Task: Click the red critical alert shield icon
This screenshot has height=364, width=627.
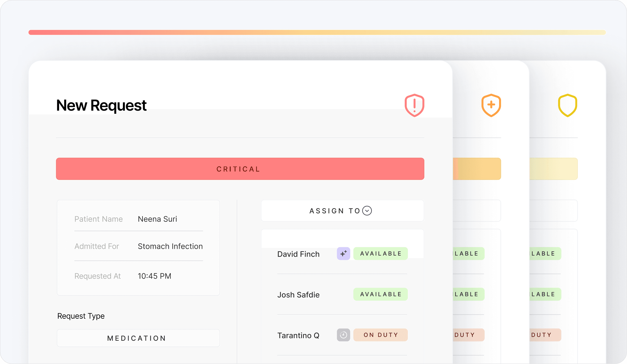Action: point(414,105)
